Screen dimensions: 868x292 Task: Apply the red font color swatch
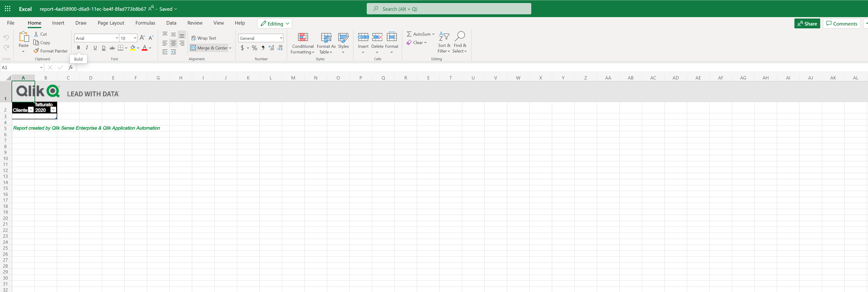click(145, 48)
